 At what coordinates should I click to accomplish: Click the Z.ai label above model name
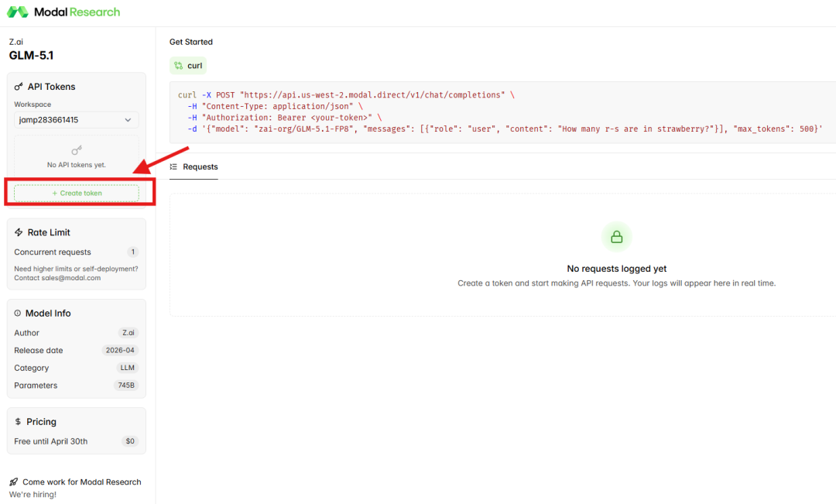tap(16, 42)
